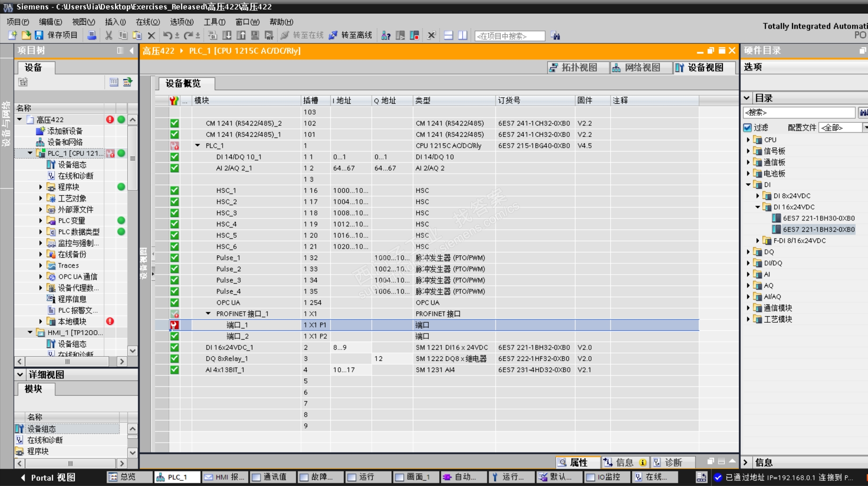Click the info tab warning icon
868x486 pixels.
click(x=643, y=462)
